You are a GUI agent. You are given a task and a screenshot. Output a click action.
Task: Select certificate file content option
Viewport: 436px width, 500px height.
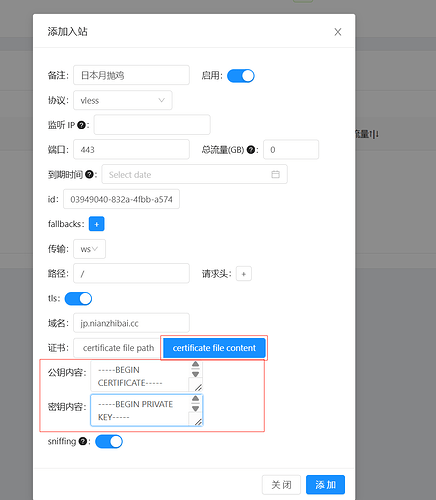214,348
